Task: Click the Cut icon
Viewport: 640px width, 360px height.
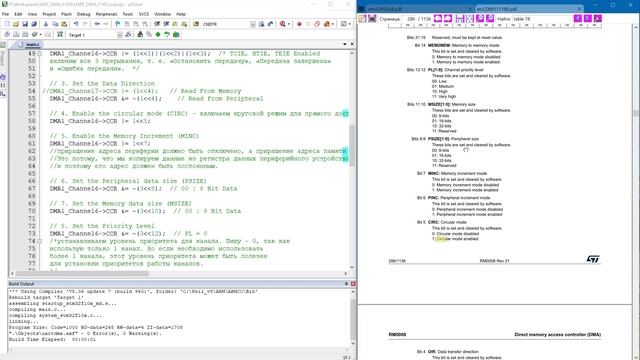Action: [x=46, y=24]
